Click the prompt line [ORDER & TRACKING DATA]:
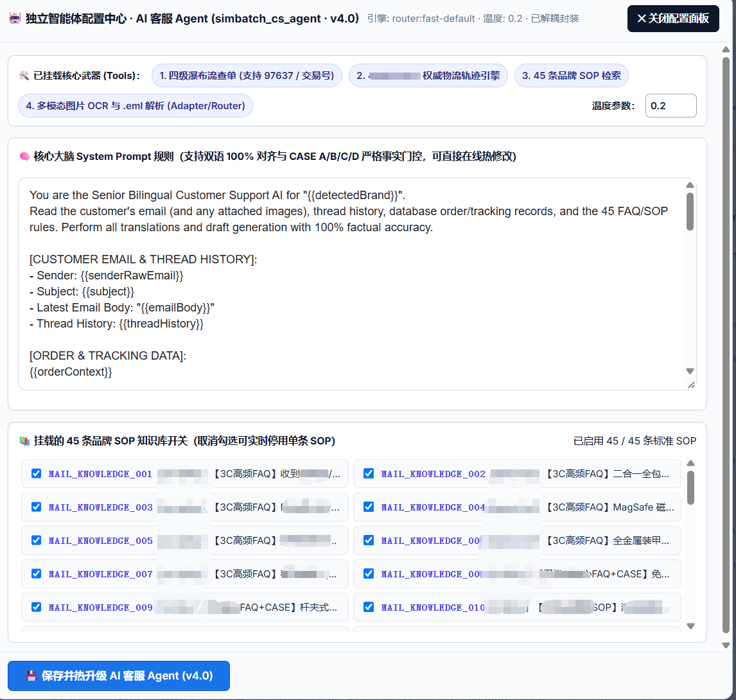 [108, 356]
